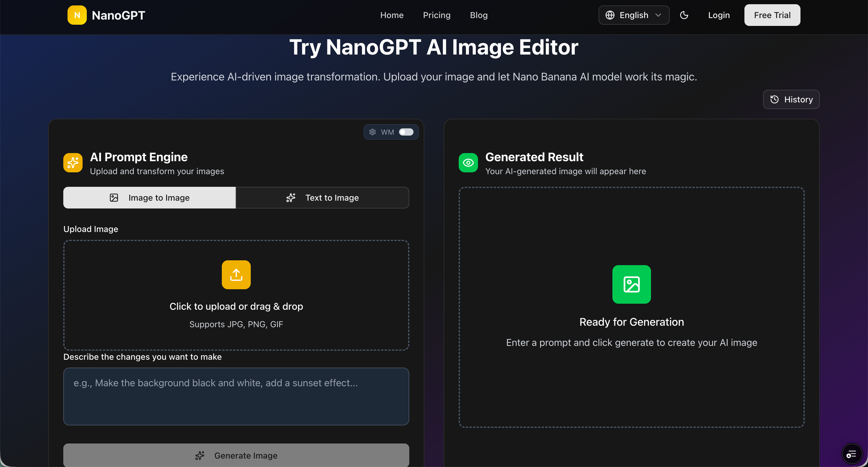Click the NanoGPT logo icon

click(x=77, y=15)
